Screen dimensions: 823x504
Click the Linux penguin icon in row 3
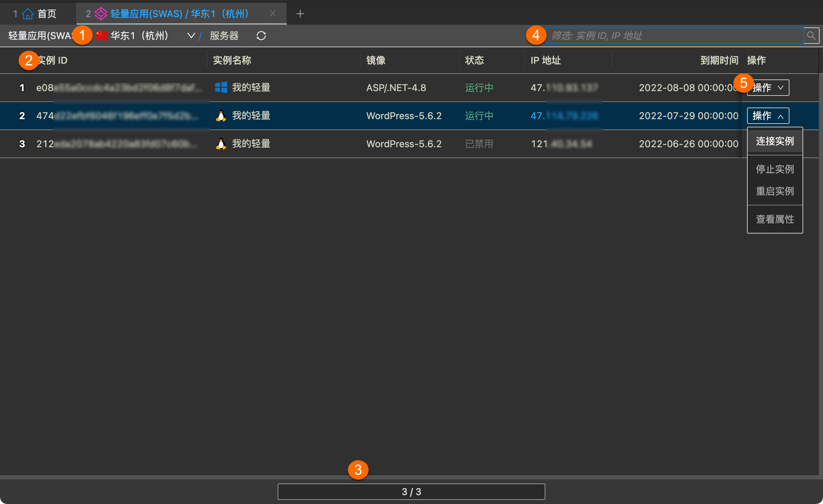[x=221, y=144]
